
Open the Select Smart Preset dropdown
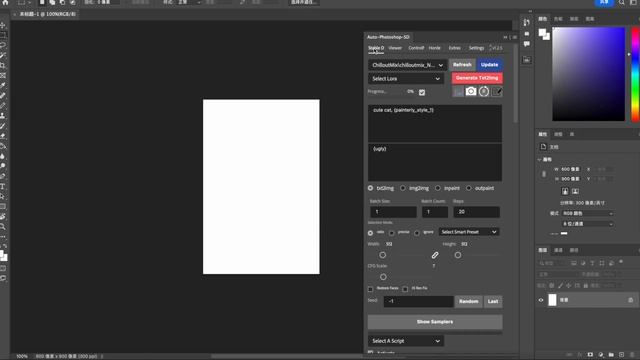coord(469,232)
